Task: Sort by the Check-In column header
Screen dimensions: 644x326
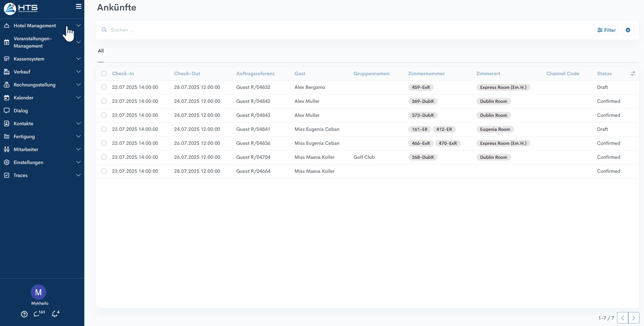Action: pyautogui.click(x=123, y=73)
